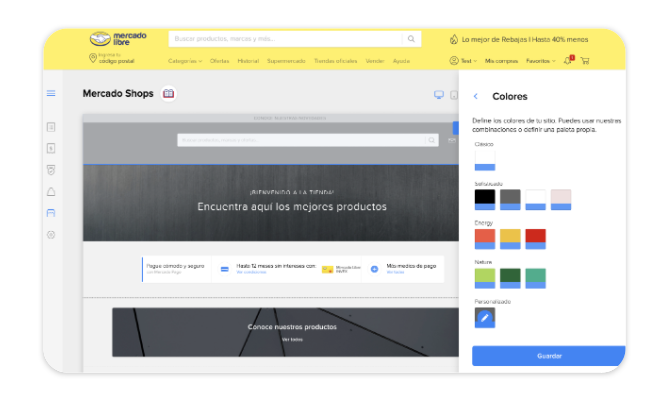
Task: Click the flame icon by Rebajas promo
Action: pyautogui.click(x=454, y=39)
